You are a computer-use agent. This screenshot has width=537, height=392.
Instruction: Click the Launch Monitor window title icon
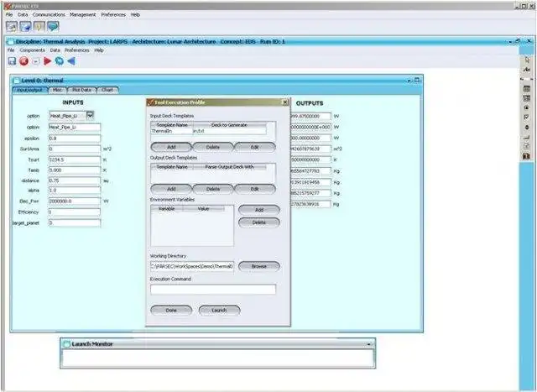click(x=67, y=343)
